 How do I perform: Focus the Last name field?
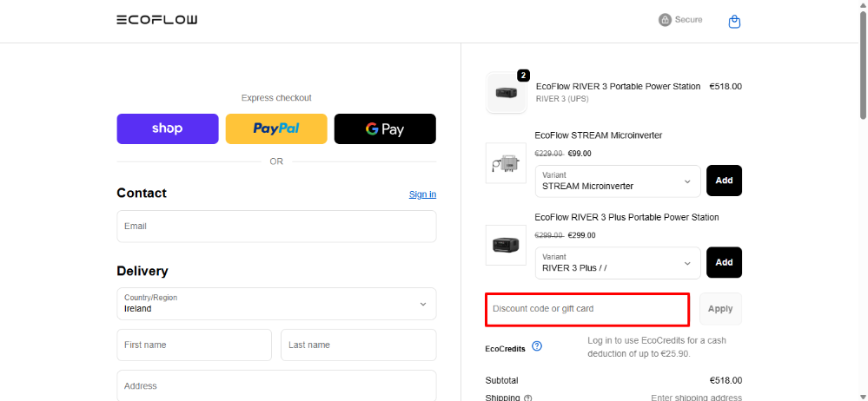click(358, 345)
